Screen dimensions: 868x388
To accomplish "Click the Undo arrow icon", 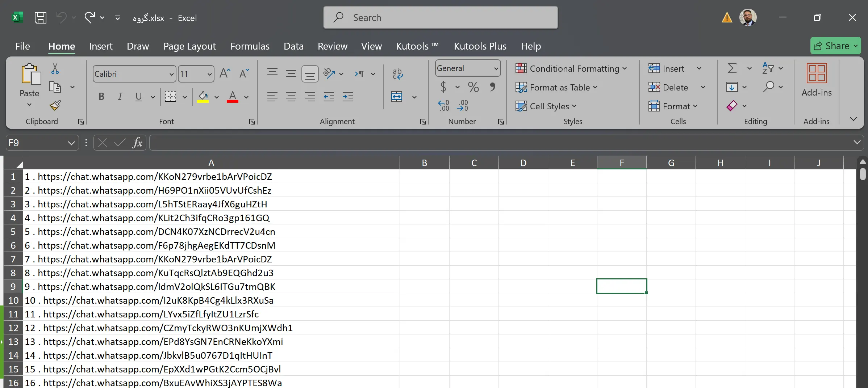I will click(62, 17).
